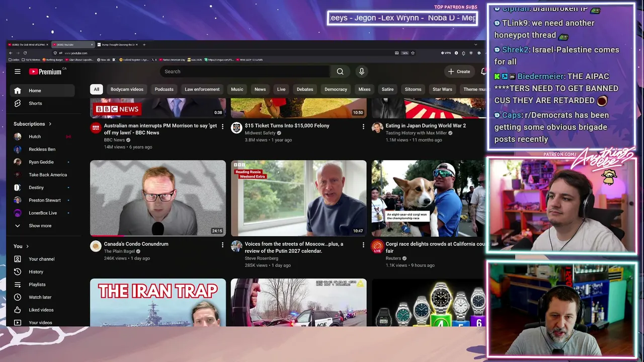Play The Iran Trap video thumbnail
Image resolution: width=644 pixels, height=362 pixels.
pyautogui.click(x=158, y=303)
